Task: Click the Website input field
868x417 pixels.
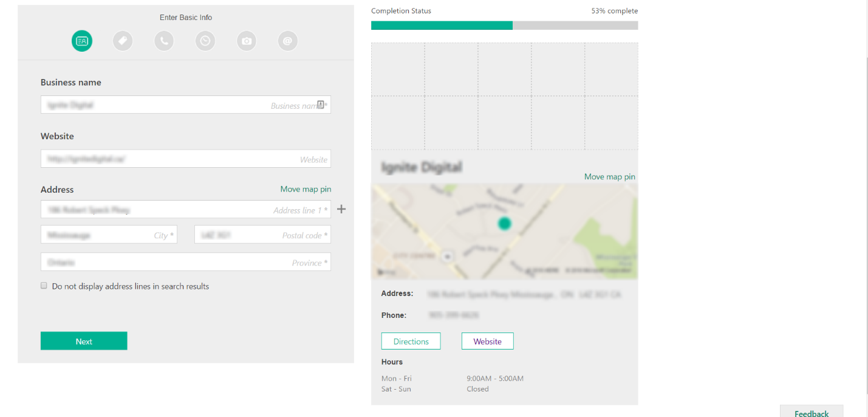Action: [186, 159]
